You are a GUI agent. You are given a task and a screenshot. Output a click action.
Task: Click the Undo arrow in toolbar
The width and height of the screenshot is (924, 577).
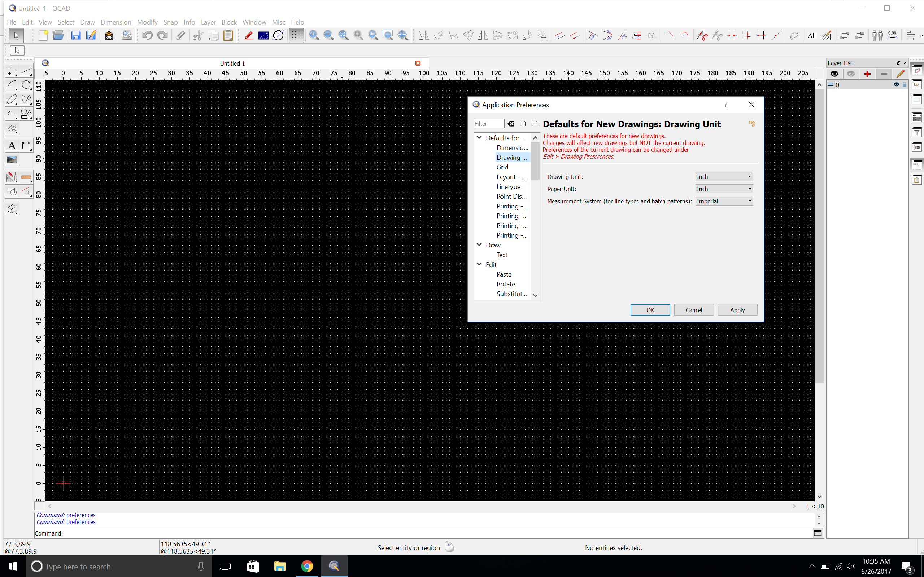point(147,35)
